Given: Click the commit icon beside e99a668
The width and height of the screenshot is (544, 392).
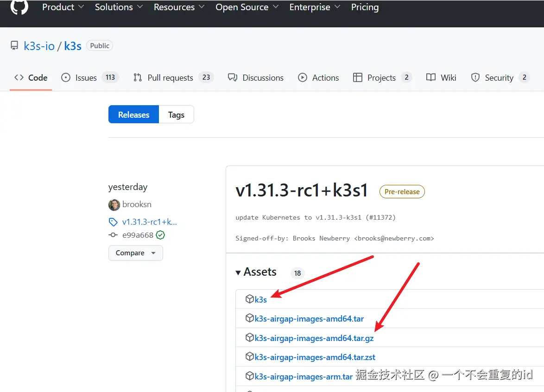Looking at the screenshot, I should [113, 235].
